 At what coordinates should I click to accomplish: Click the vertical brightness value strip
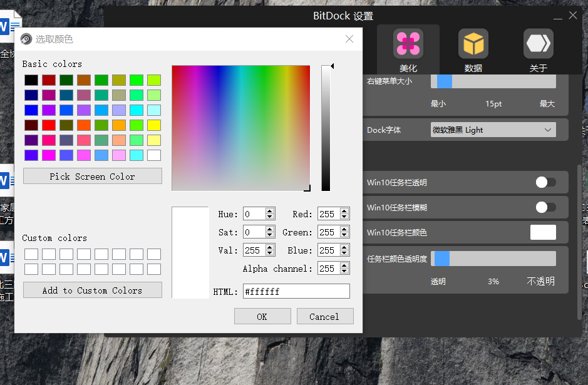pyautogui.click(x=326, y=128)
